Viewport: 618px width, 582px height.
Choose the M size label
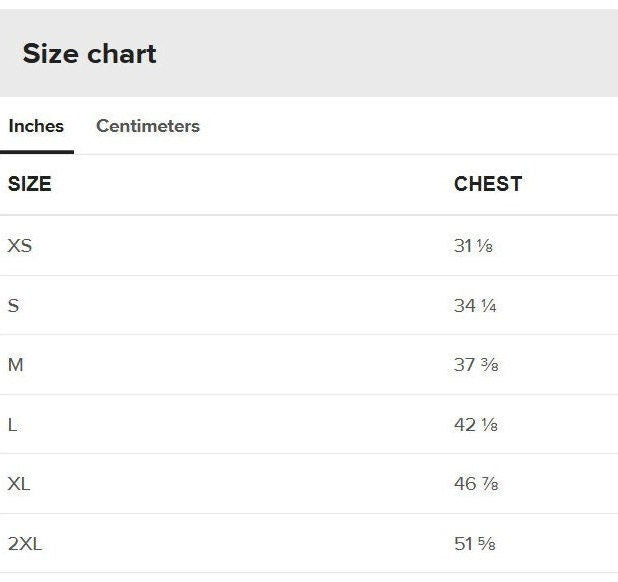16,365
